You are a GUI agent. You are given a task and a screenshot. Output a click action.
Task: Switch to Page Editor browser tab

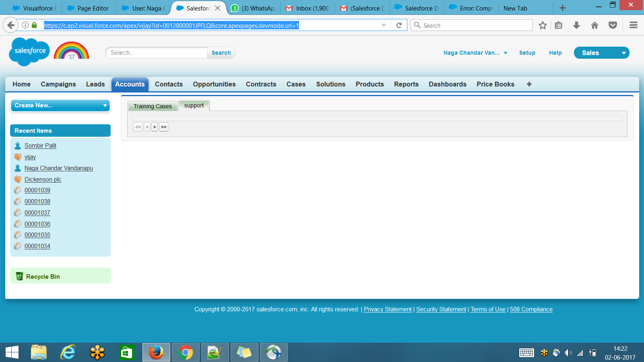(89, 8)
